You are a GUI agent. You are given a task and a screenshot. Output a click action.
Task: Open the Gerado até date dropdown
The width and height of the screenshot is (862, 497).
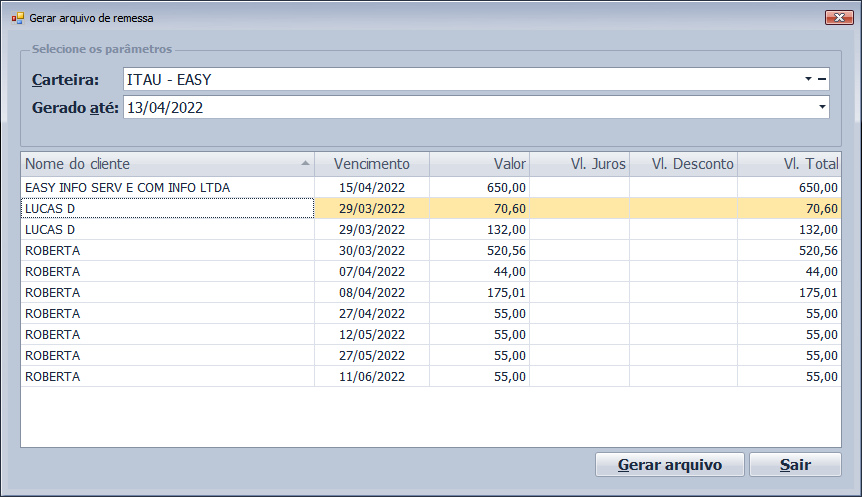coord(821,107)
